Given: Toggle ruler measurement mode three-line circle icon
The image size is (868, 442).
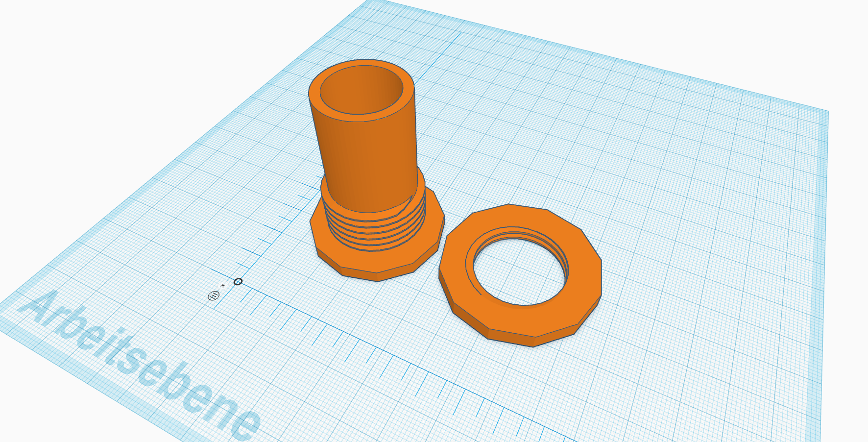Looking at the screenshot, I should tap(214, 295).
